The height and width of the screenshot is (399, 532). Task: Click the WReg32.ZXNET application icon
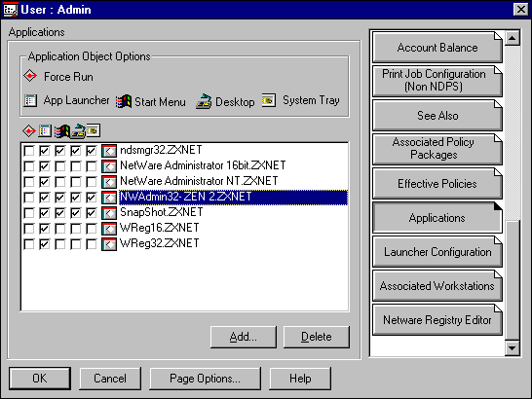(x=109, y=244)
